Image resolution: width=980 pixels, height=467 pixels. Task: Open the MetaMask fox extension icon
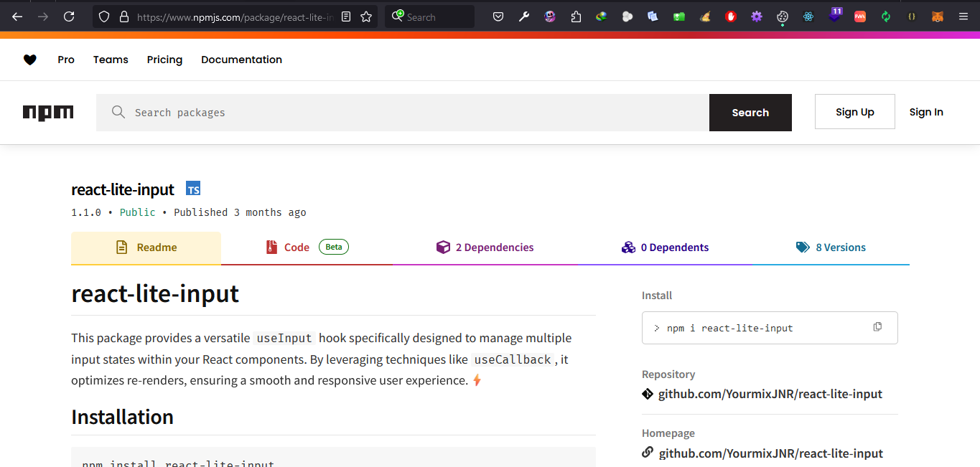point(937,16)
